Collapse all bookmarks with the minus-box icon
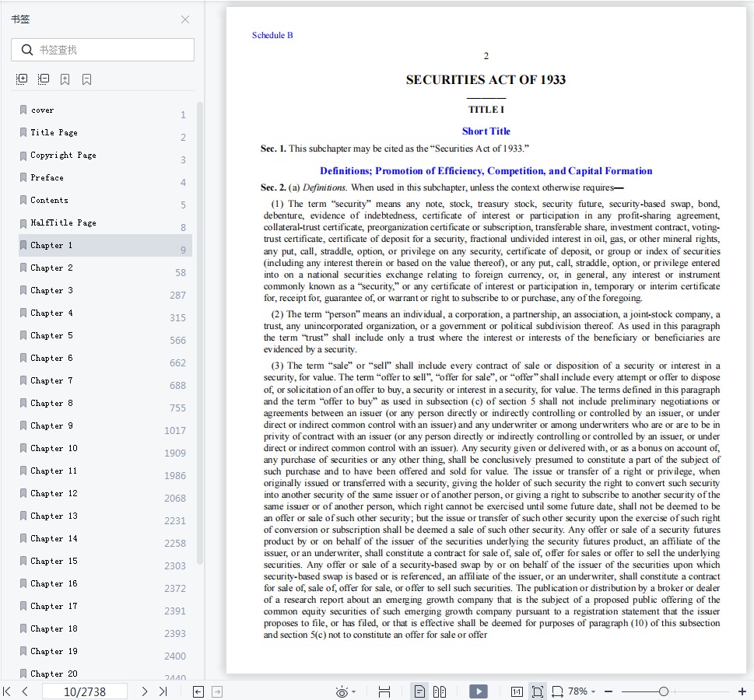754x700 pixels. tap(44, 79)
